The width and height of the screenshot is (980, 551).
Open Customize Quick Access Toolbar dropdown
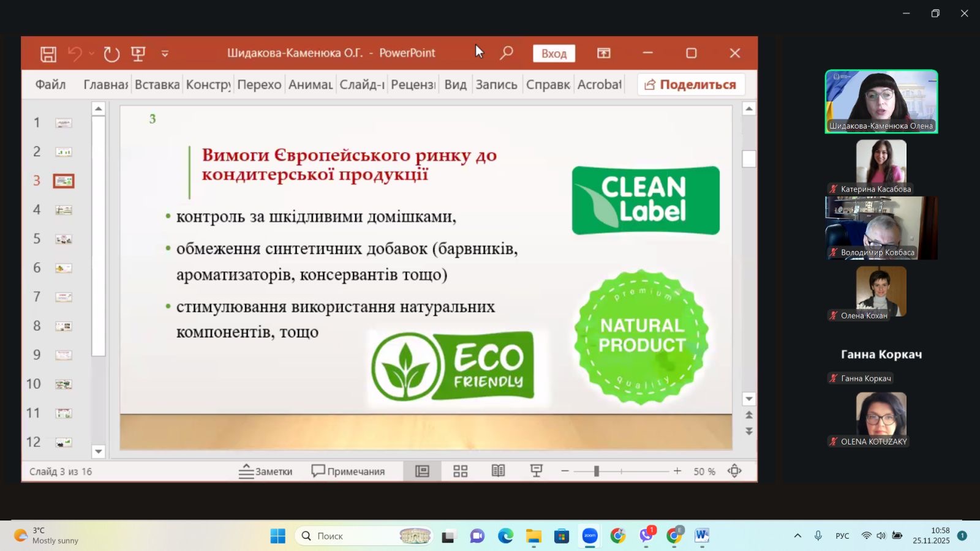[x=165, y=54]
